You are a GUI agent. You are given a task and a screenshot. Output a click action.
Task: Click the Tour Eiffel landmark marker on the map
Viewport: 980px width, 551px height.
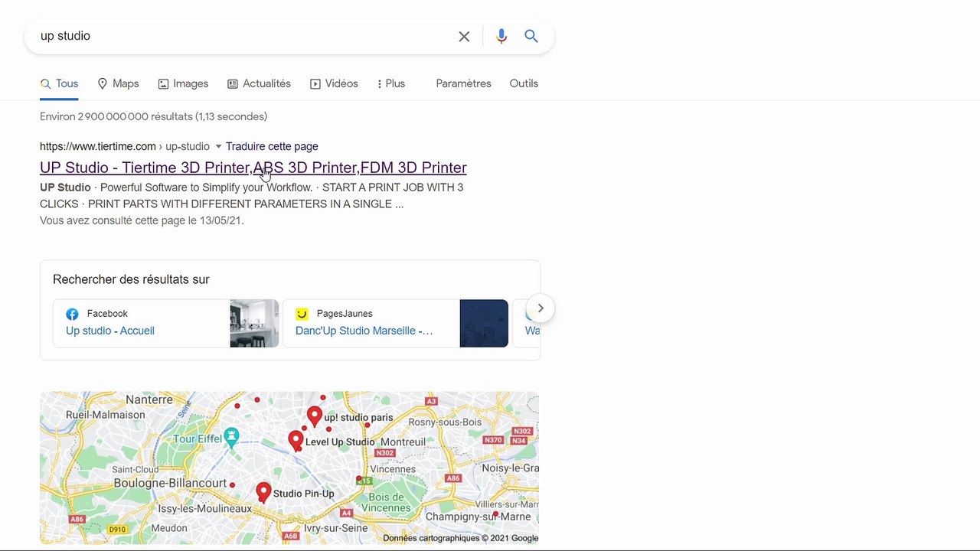pos(231,437)
